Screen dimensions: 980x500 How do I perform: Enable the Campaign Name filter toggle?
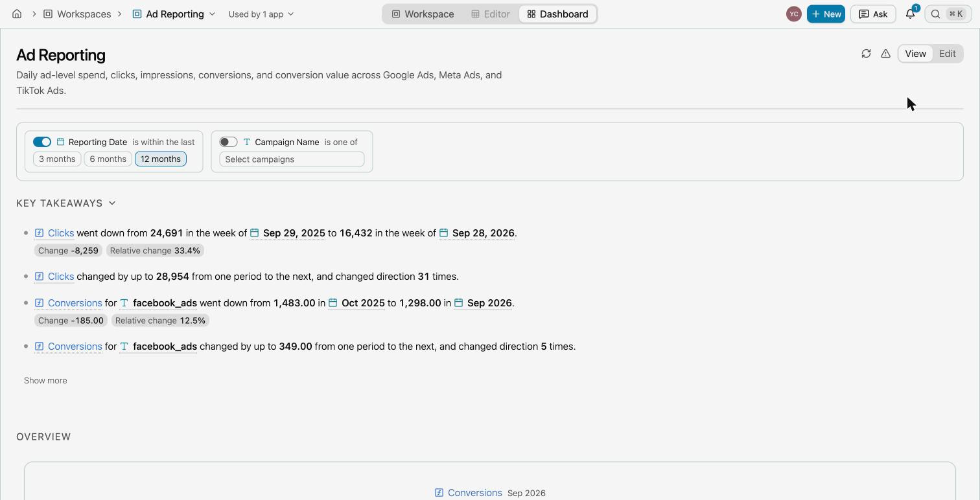[x=228, y=142]
